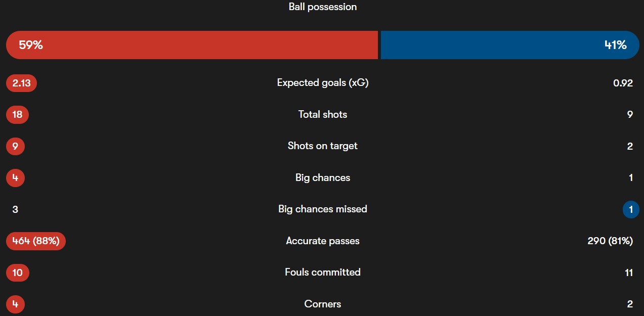
Task: Click the Expected goals (xG) label
Action: [x=323, y=83]
